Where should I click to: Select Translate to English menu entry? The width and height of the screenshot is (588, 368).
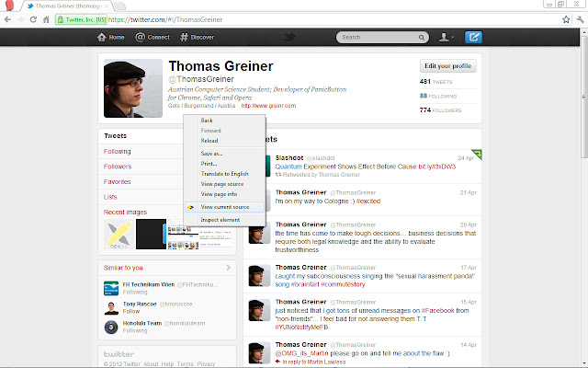coord(225,174)
